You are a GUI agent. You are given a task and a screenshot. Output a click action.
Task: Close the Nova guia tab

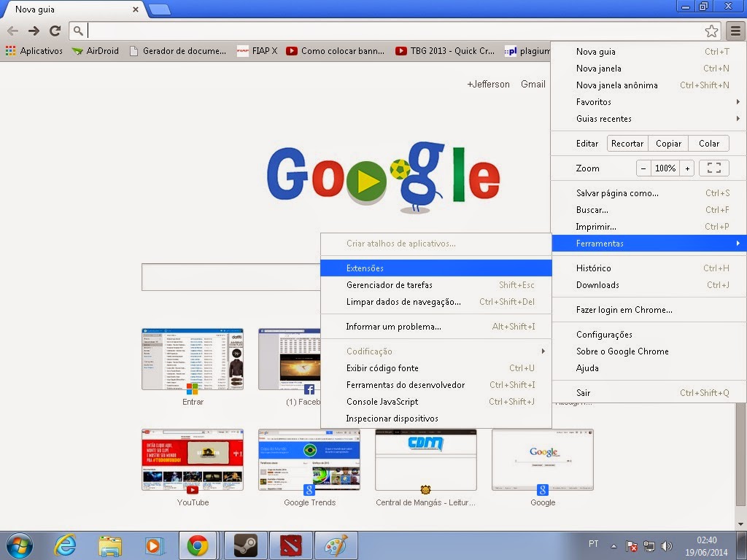(x=136, y=9)
